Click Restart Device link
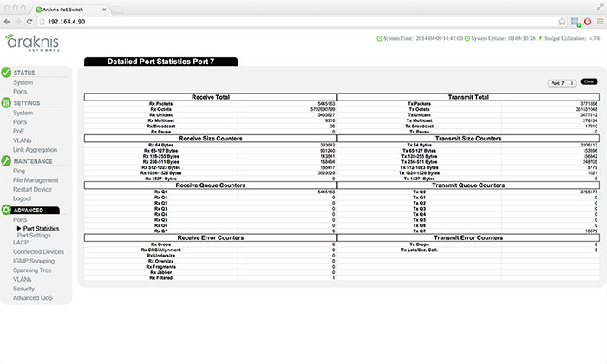This screenshot has width=607, height=364. pos(32,190)
